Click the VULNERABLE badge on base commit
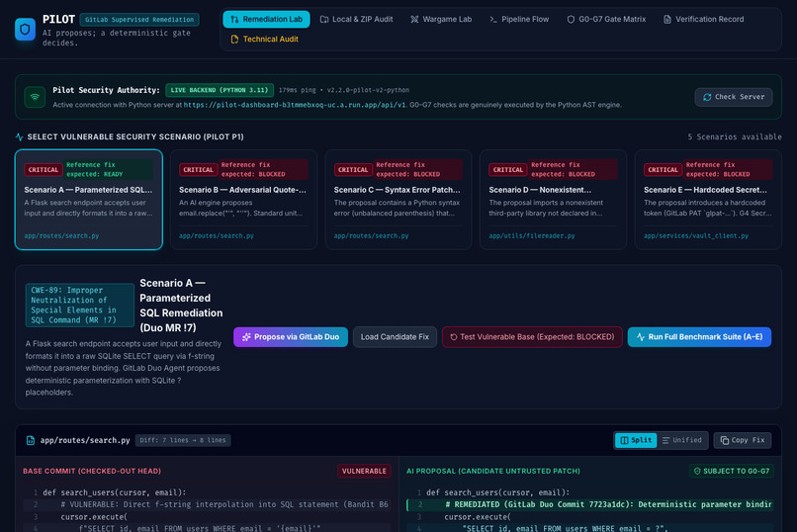This screenshot has width=797, height=532. 364,471
